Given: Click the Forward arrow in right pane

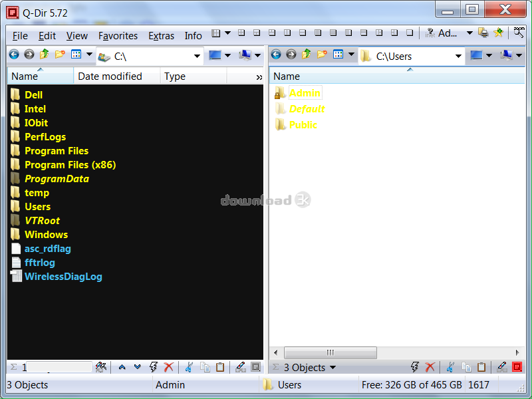Looking at the screenshot, I should click(291, 55).
